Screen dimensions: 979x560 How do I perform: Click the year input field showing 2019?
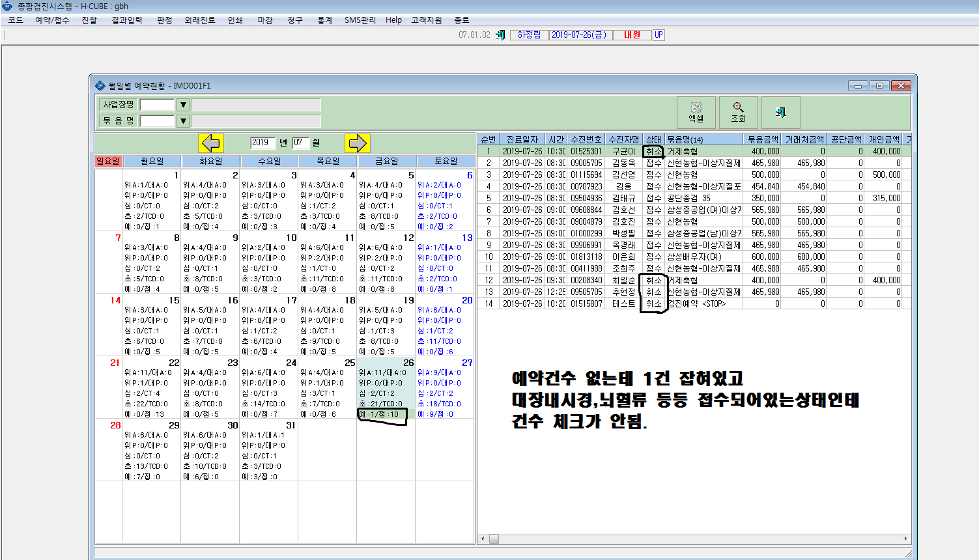262,143
